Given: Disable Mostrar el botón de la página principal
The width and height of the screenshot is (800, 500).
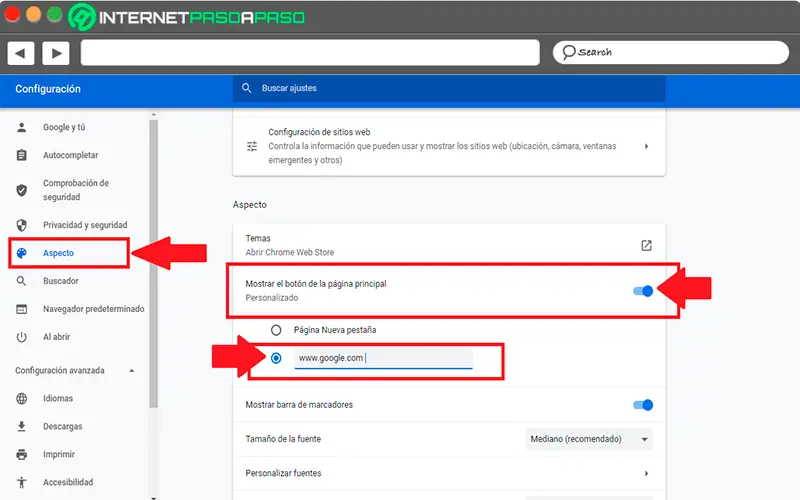Looking at the screenshot, I should point(643,291).
